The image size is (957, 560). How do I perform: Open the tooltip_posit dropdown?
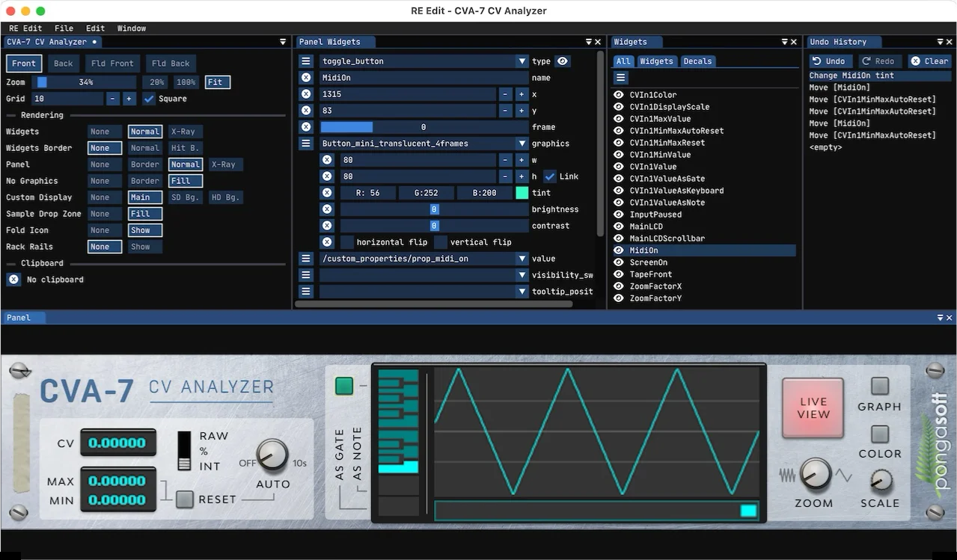pos(424,292)
